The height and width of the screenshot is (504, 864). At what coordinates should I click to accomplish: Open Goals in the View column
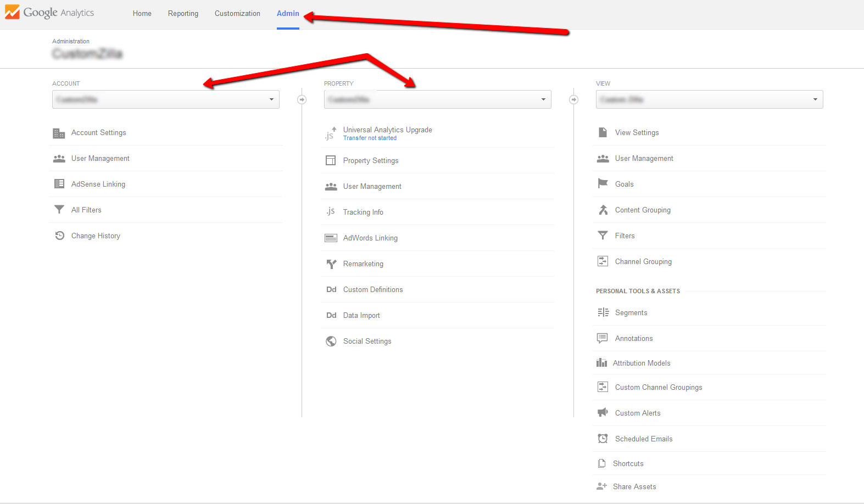coord(625,184)
